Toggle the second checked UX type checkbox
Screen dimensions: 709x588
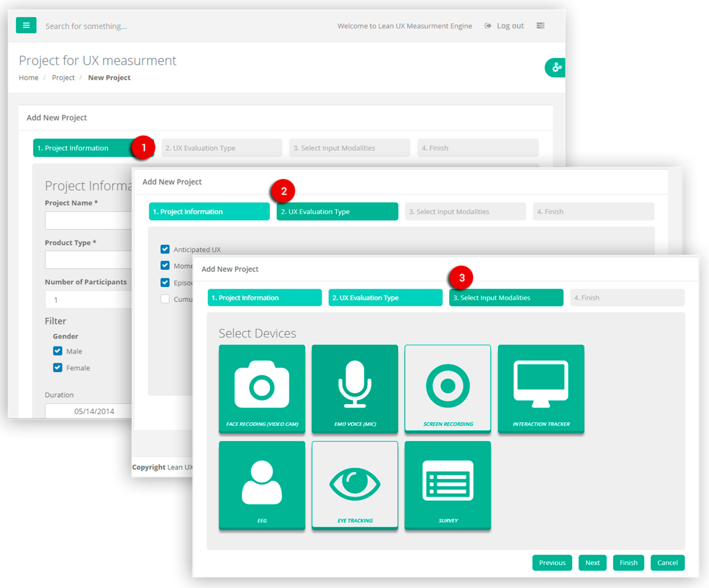click(x=165, y=265)
